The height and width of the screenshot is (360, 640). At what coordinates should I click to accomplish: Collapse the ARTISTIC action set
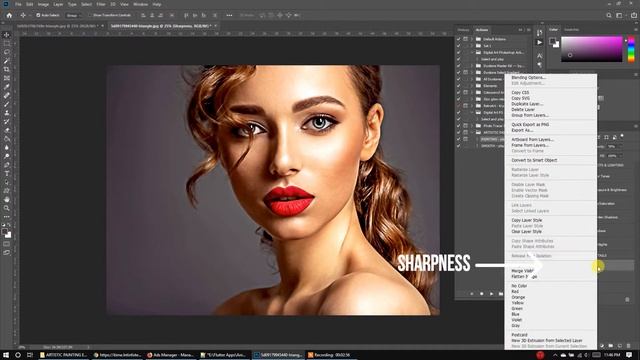coord(472,132)
